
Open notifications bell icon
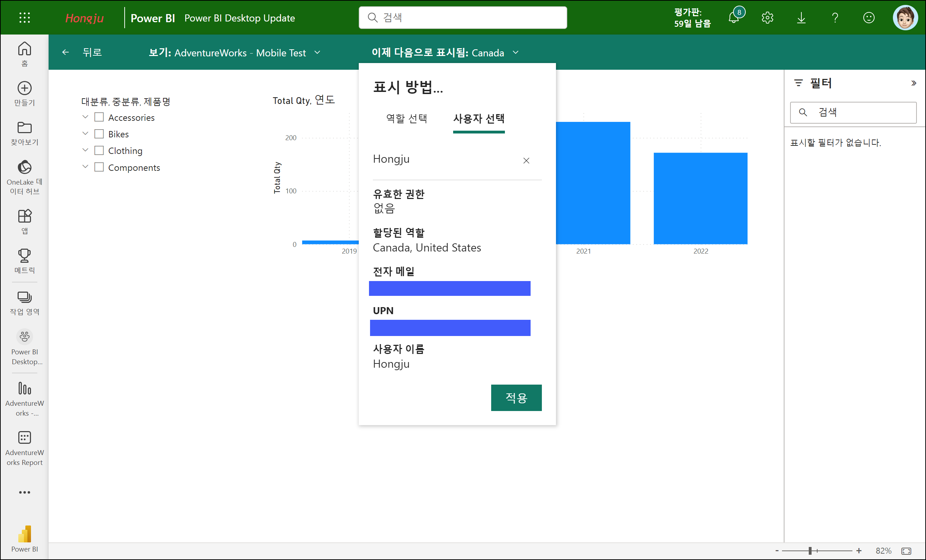[x=733, y=18]
